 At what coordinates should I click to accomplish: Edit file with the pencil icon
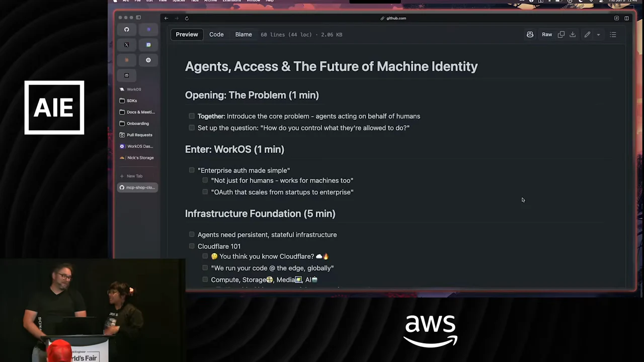click(587, 35)
